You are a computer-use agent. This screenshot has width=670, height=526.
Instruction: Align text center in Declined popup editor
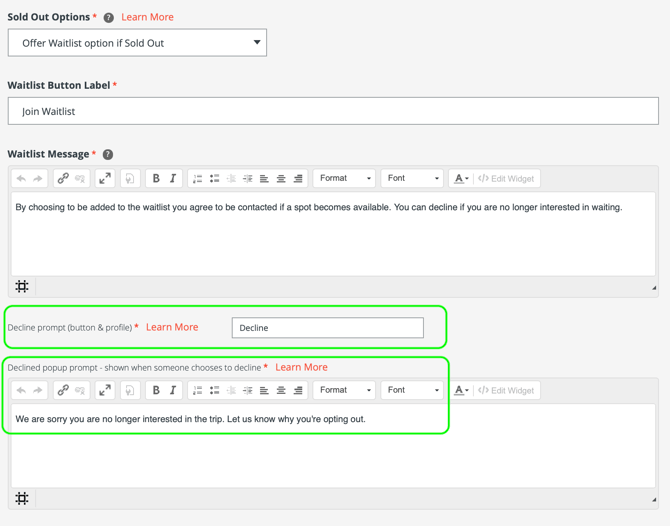tap(281, 391)
